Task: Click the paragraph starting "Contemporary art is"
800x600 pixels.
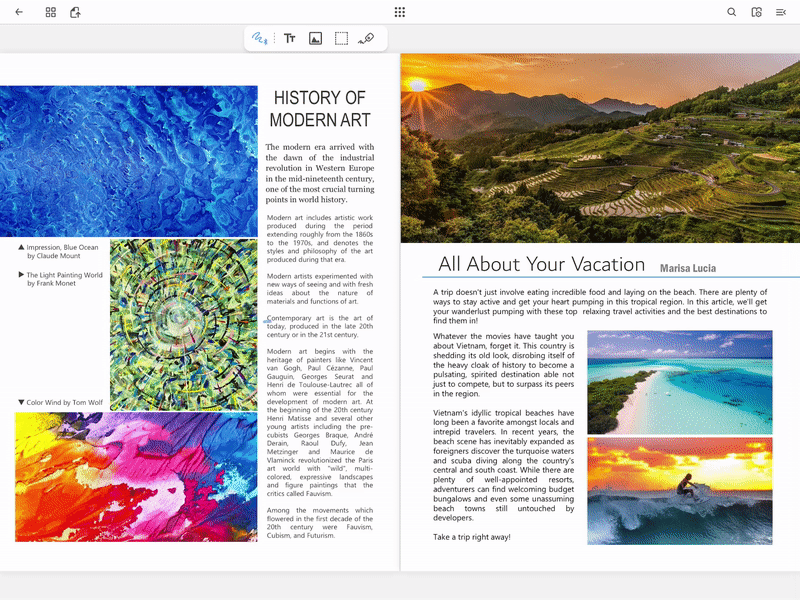Action: 320,327
